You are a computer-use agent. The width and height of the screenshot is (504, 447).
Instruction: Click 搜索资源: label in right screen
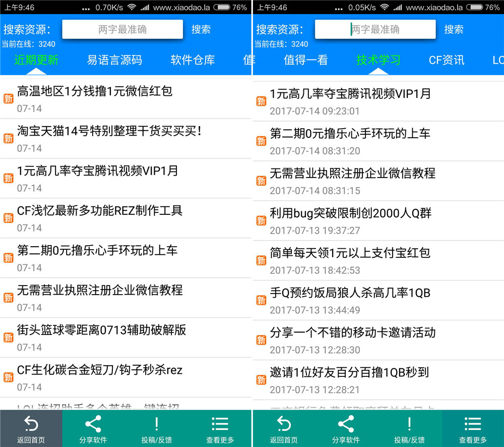pos(279,30)
